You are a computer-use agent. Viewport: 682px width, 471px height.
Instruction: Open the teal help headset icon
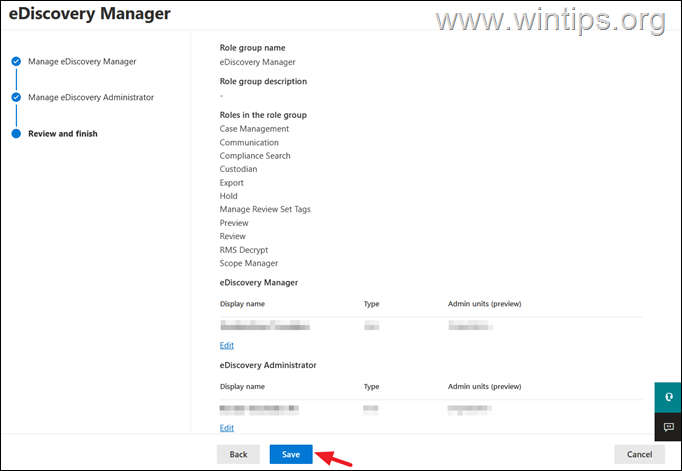(668, 398)
